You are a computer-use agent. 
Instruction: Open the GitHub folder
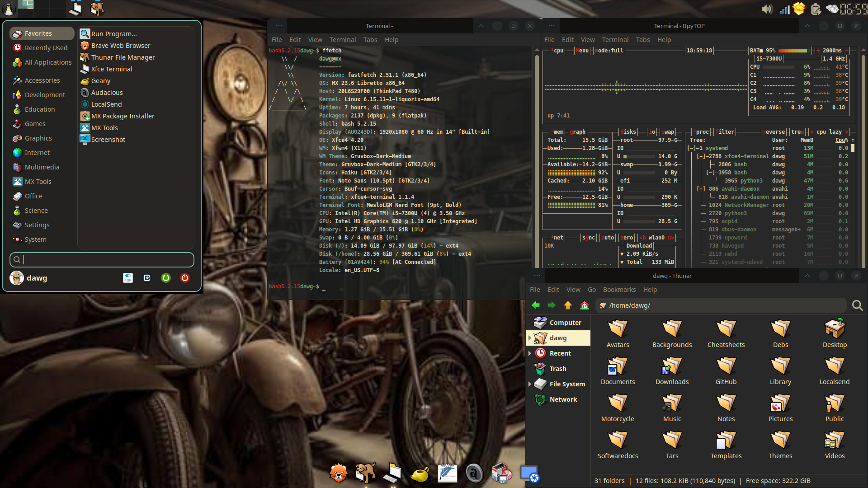coord(726,371)
